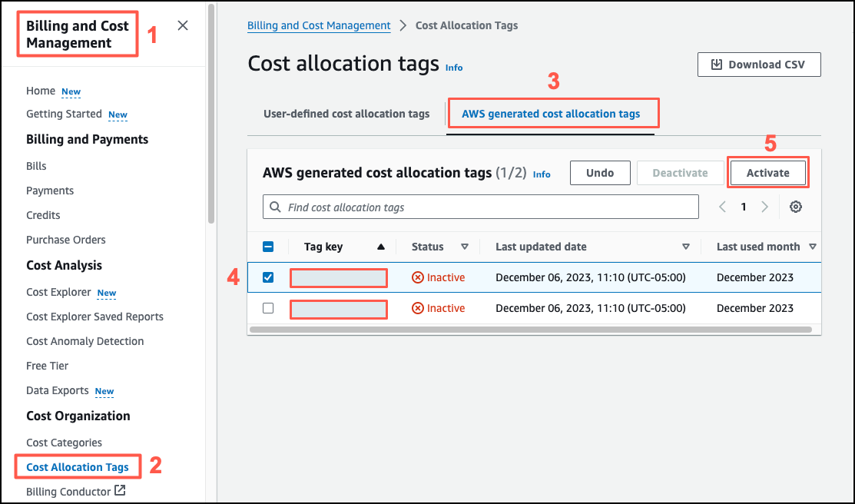Click the Info icon beside Cost allocation tags heading
The height and width of the screenshot is (504, 855).
453,68
